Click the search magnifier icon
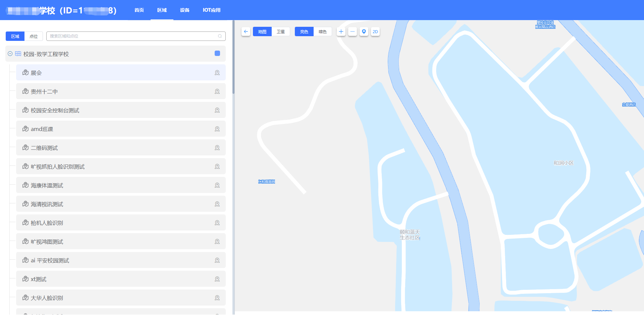 pos(220,36)
